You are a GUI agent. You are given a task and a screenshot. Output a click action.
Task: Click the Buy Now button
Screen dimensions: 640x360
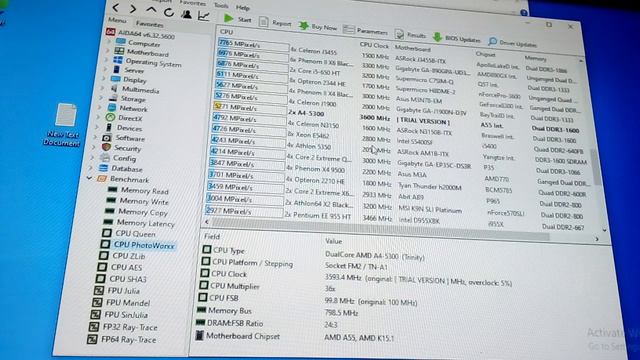tap(318, 27)
